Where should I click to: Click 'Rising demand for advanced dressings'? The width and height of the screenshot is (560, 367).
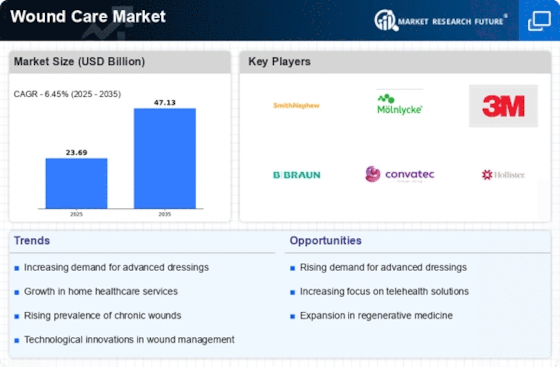[x=383, y=267]
